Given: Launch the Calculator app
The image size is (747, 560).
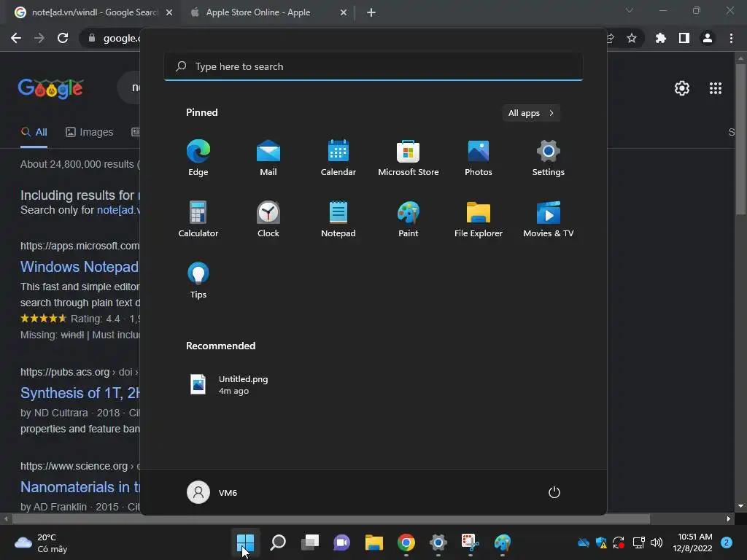Looking at the screenshot, I should click(x=198, y=219).
